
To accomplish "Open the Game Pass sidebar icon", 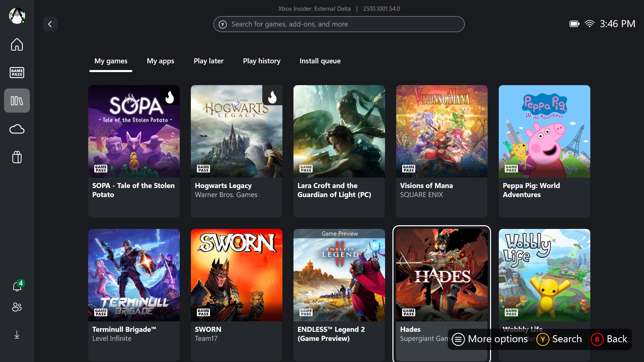I will coord(17,72).
